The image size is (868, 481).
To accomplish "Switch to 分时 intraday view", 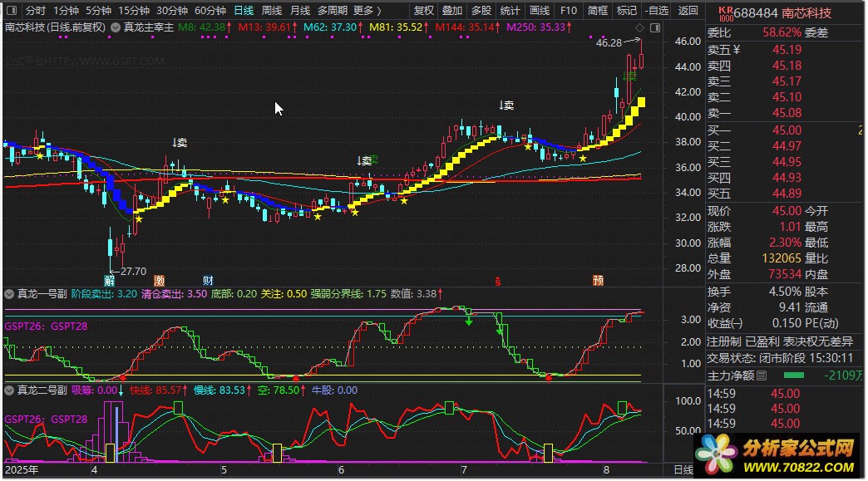I will 36,11.
